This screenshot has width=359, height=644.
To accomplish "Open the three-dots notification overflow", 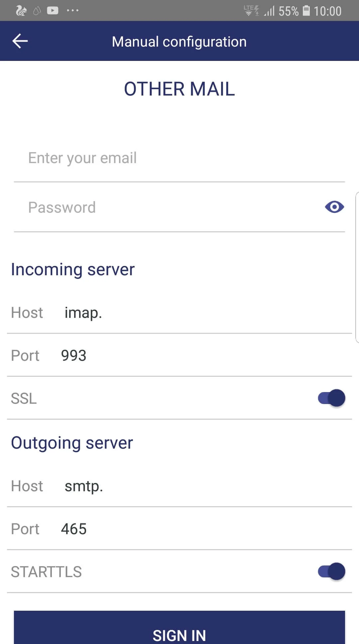I will click(72, 11).
